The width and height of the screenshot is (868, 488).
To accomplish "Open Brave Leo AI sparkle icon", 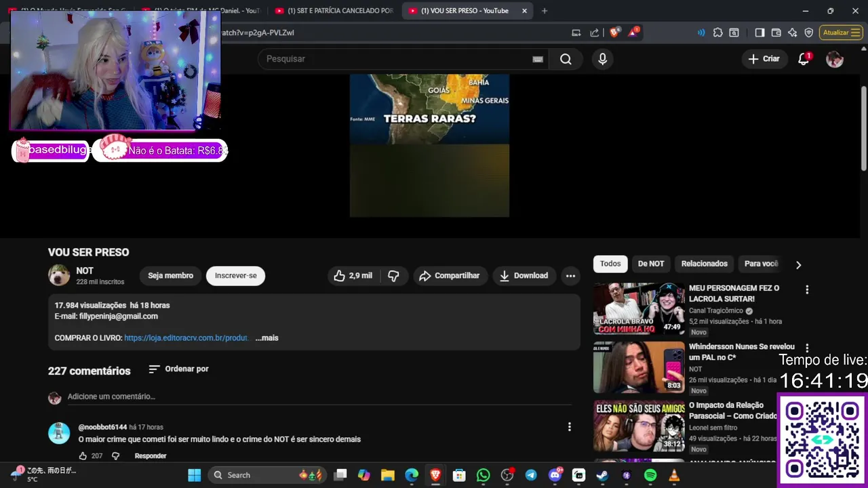I will [793, 33].
